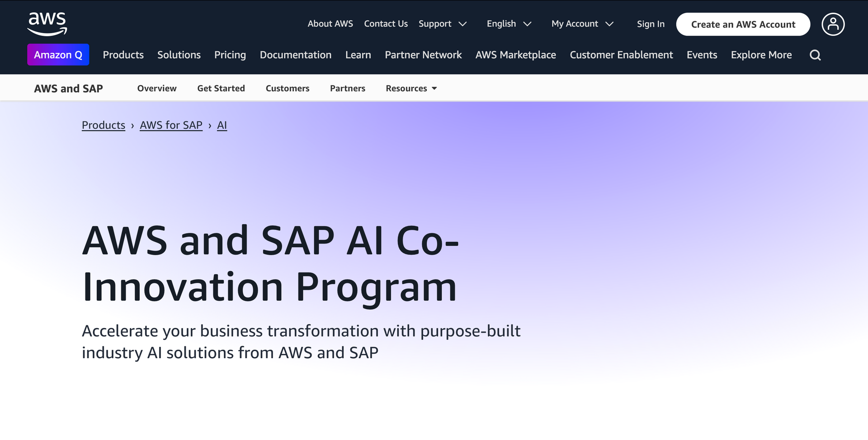Click AWS for SAP breadcrumb link

pyautogui.click(x=171, y=125)
